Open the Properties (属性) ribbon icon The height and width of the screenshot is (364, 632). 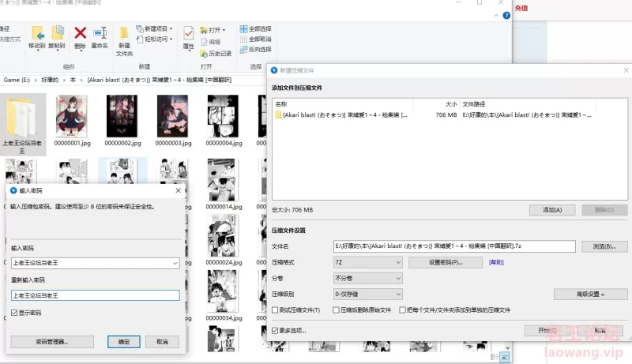click(x=188, y=38)
